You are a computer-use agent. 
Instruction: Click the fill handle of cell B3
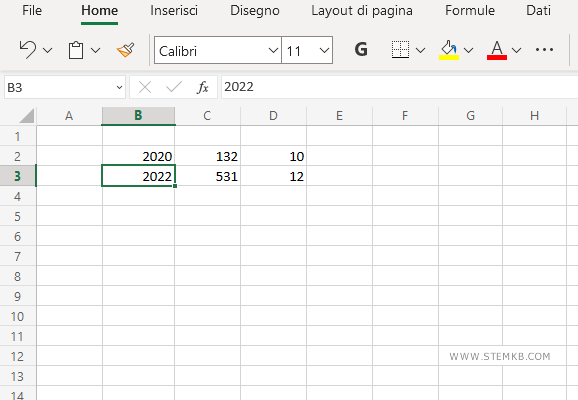(175, 186)
